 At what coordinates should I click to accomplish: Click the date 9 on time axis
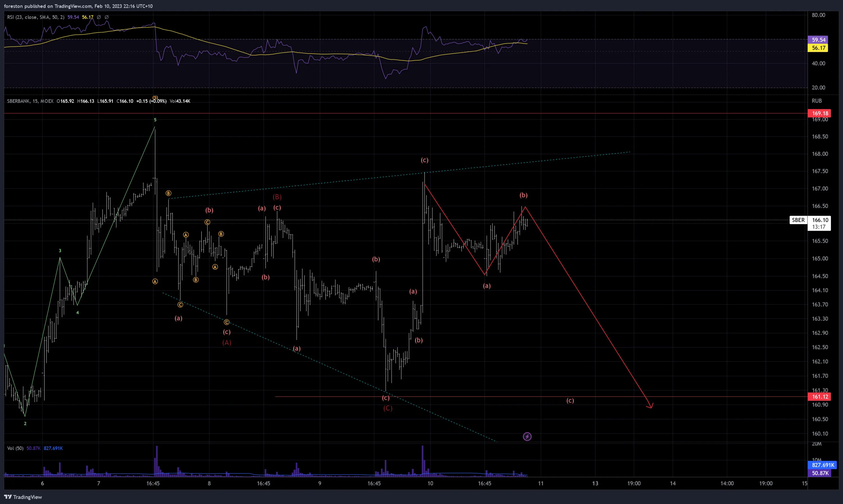tap(319, 483)
